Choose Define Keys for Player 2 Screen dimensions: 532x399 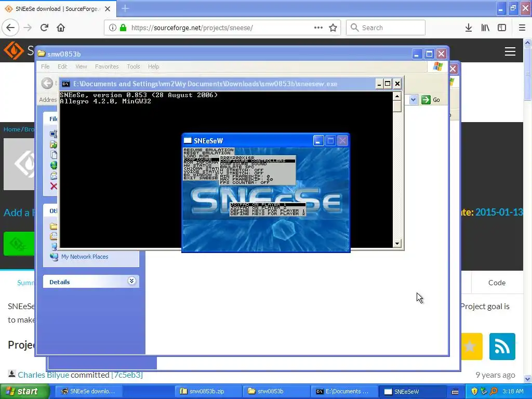click(268, 214)
